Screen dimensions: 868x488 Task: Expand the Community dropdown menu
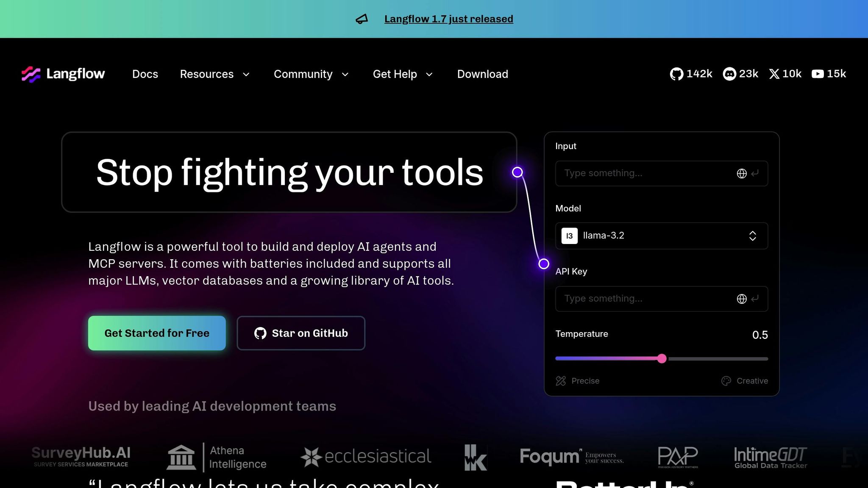[x=312, y=74]
